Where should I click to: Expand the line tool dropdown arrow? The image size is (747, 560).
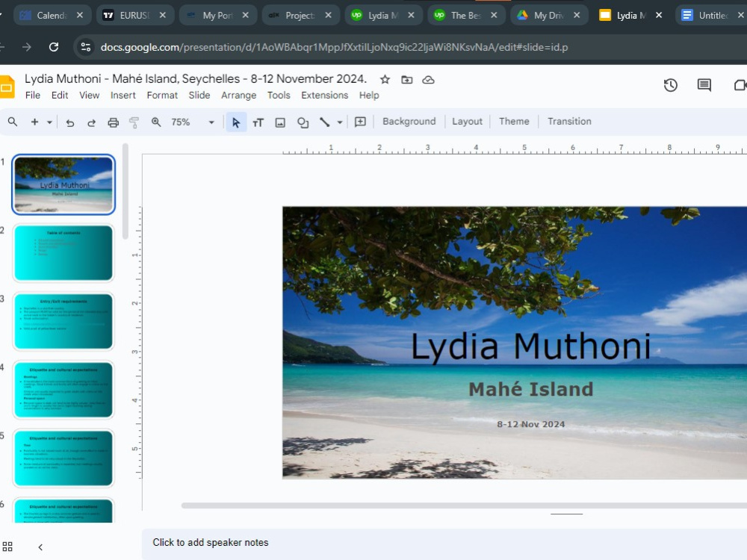click(x=340, y=122)
